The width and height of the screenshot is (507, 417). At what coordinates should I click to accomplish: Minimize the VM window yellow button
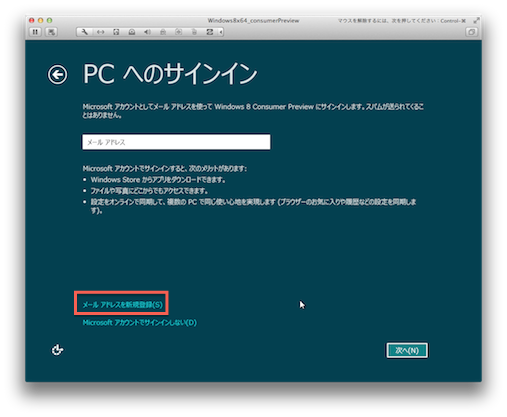pyautogui.click(x=40, y=20)
